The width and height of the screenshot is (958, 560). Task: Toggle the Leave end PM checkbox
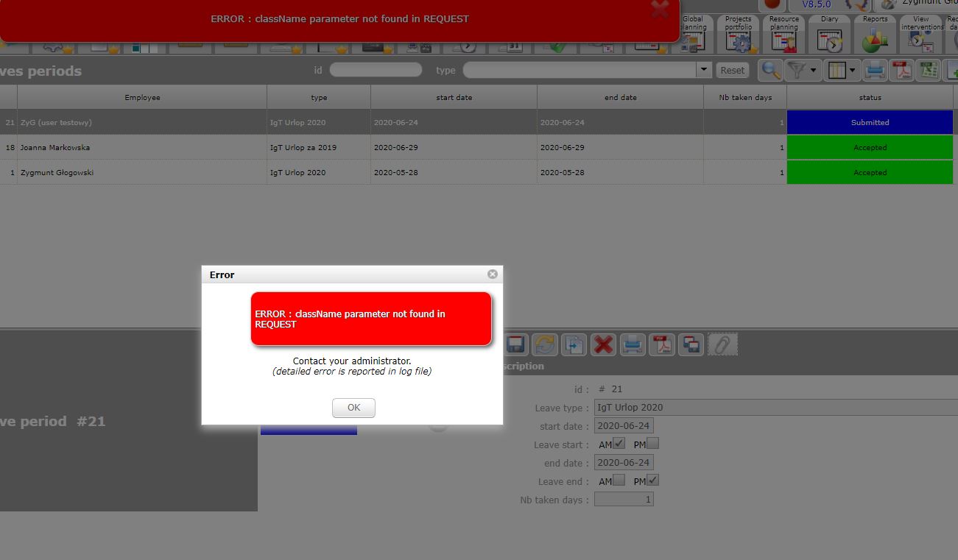pos(653,481)
